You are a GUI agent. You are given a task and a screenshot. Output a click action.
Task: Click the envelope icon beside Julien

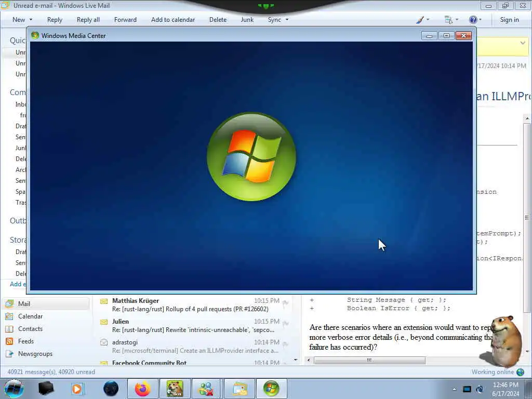pos(104,322)
